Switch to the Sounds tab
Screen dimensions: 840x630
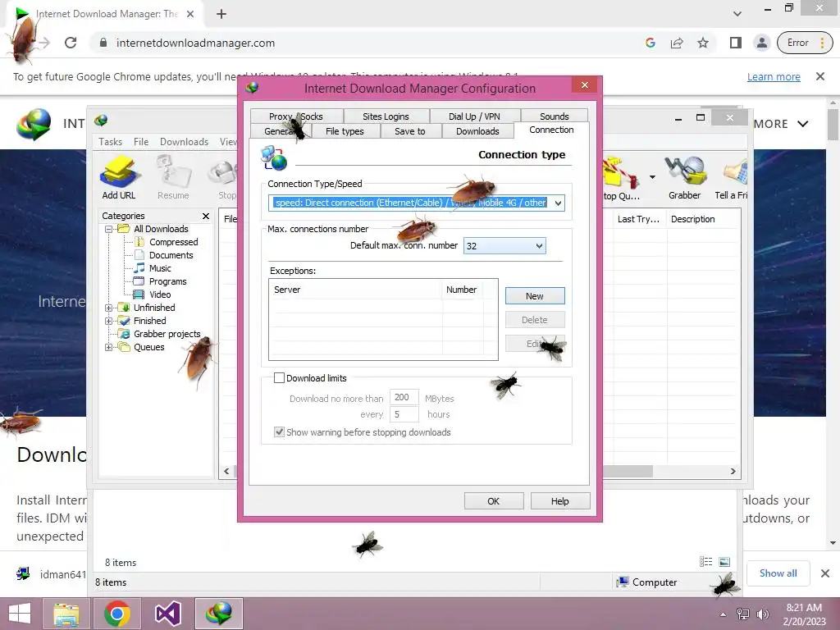tap(554, 116)
